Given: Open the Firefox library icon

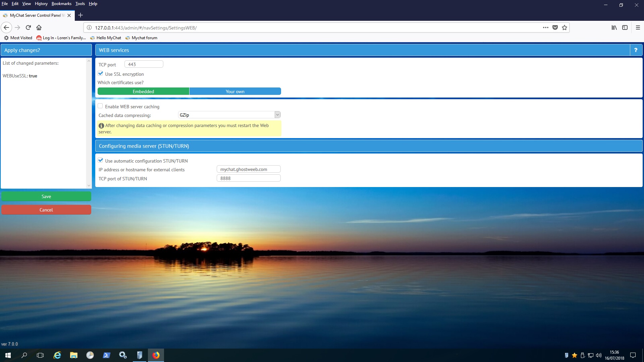Looking at the screenshot, I should [x=614, y=27].
